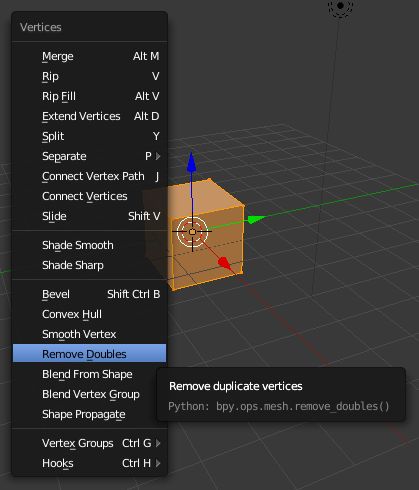
Task: Click the 3D cursor crosshair circle
Action: pyautogui.click(x=192, y=232)
